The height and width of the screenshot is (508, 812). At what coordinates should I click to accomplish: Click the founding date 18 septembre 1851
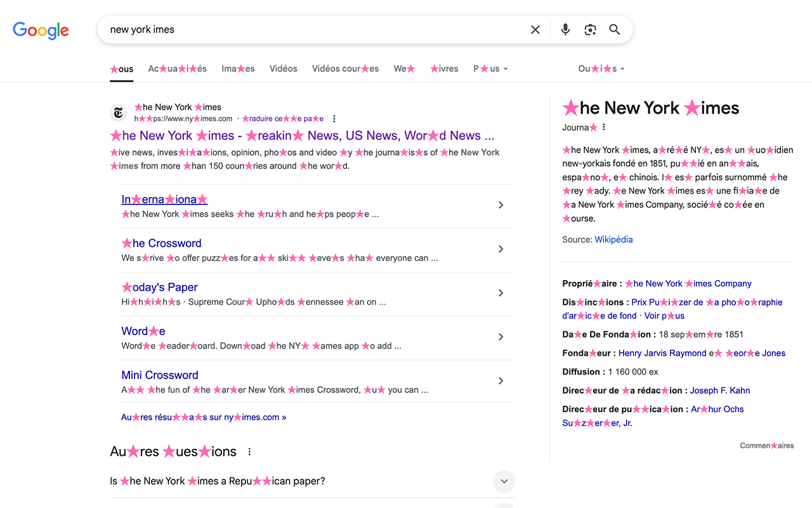[x=701, y=334]
